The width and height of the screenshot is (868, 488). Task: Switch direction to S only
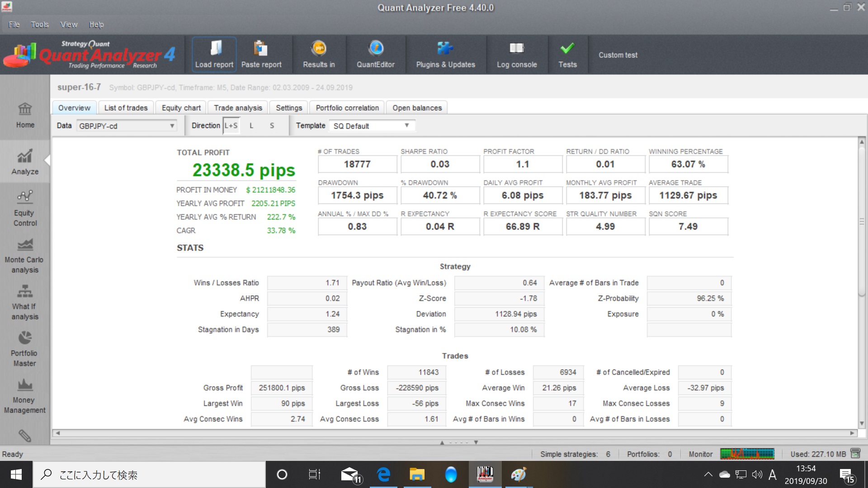tap(272, 126)
